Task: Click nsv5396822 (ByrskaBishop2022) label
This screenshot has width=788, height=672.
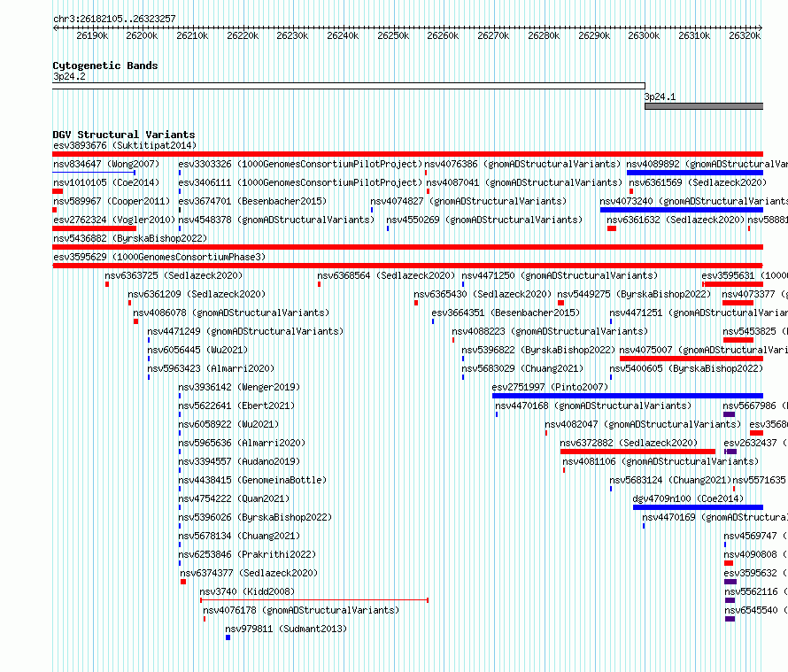Action: [x=538, y=351]
